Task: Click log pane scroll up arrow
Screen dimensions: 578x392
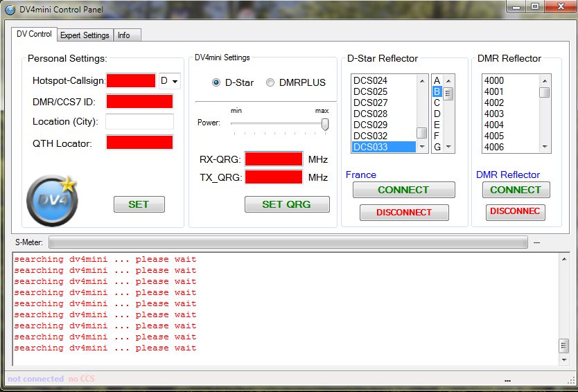Action: point(564,259)
